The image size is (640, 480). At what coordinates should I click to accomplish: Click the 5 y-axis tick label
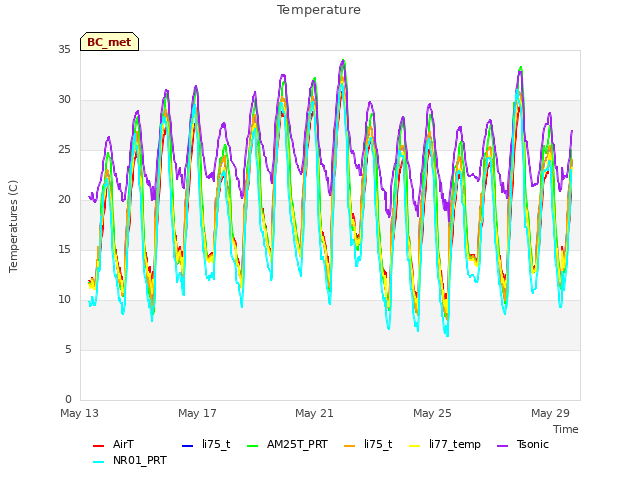tap(68, 350)
